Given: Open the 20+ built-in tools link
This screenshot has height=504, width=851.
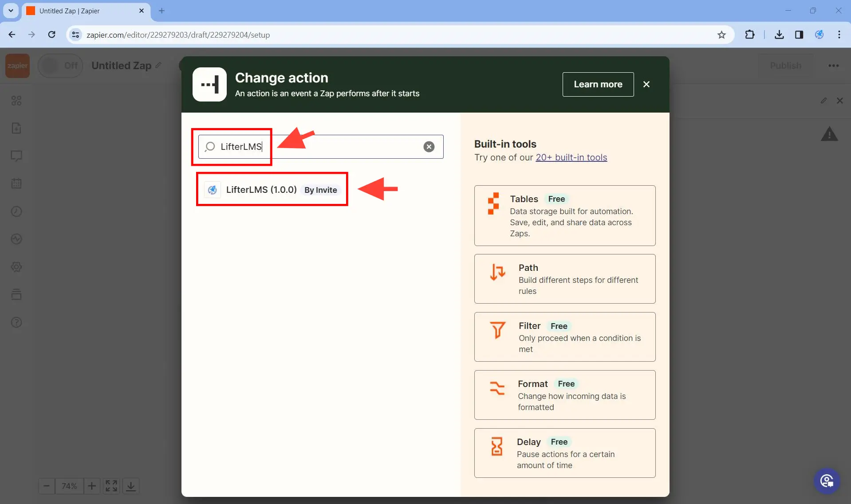Looking at the screenshot, I should [x=571, y=157].
